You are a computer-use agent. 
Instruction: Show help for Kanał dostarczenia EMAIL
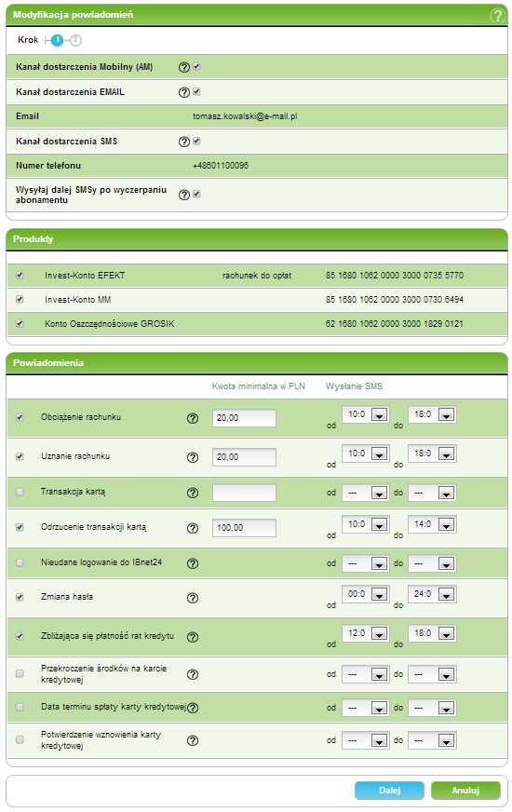[183, 92]
